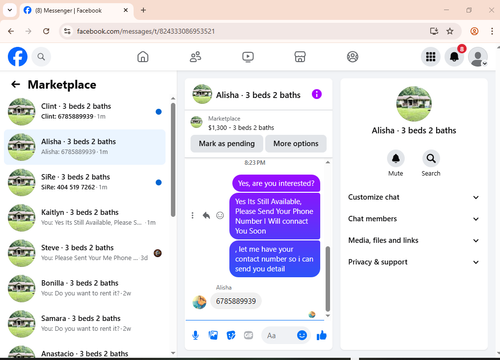Send a thumbs-up like
Viewport: 500px width, 360px height.
(x=322, y=335)
